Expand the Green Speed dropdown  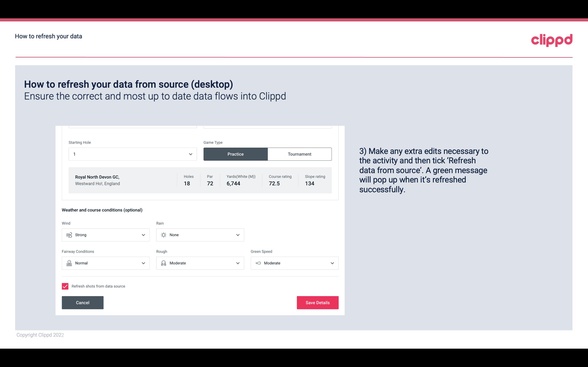pyautogui.click(x=332, y=263)
